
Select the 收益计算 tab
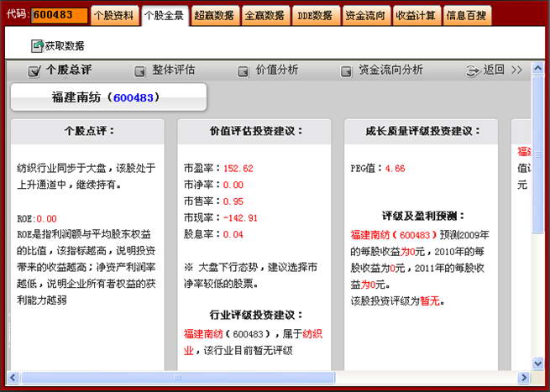[x=416, y=16]
